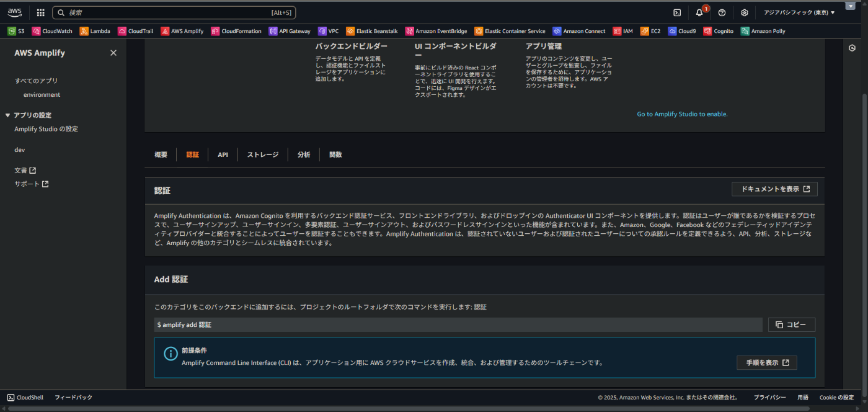Open 用語 in the footer

tap(803, 397)
